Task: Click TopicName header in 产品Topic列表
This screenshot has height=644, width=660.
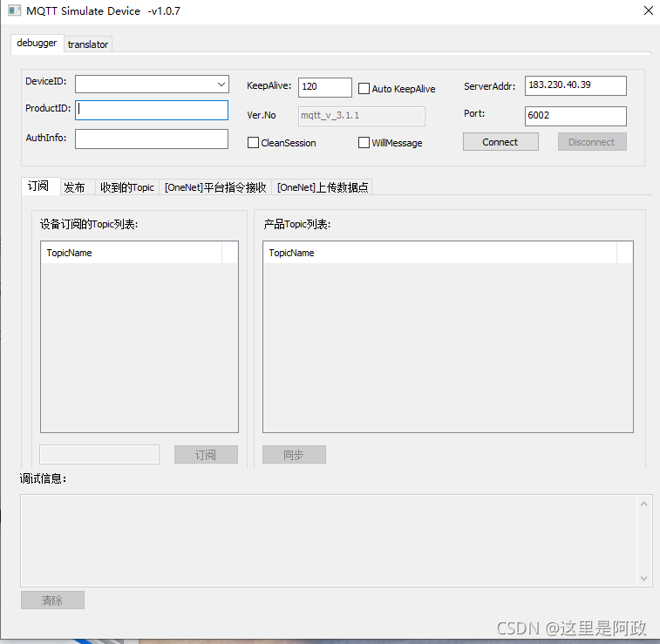Action: coord(440,253)
